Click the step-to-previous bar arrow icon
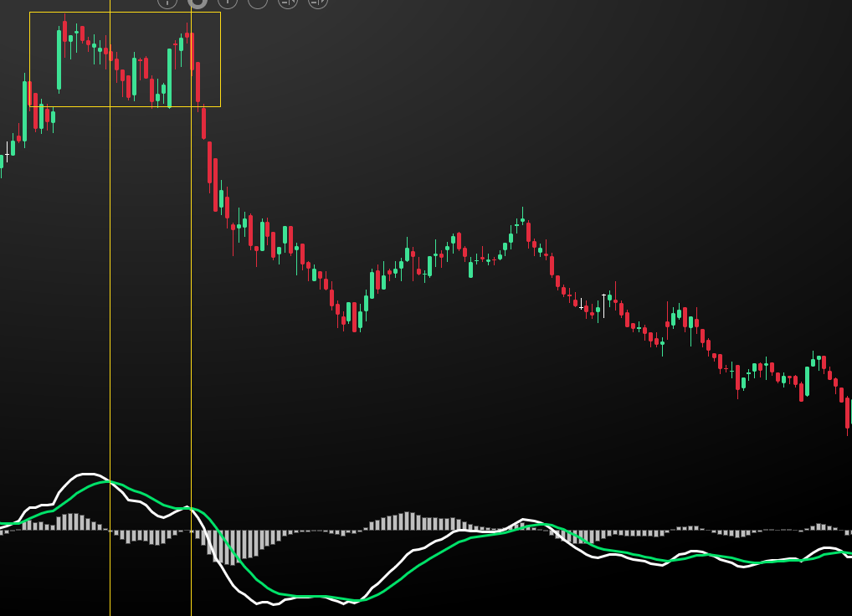The width and height of the screenshot is (852, 616). [288, 2]
